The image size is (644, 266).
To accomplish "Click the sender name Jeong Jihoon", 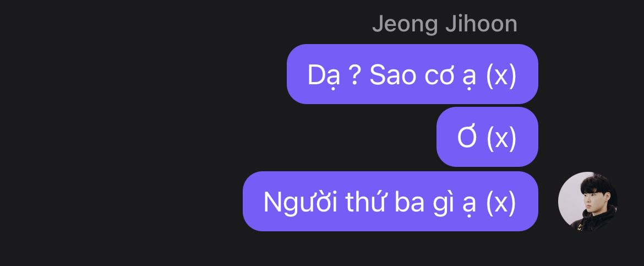I will (444, 24).
